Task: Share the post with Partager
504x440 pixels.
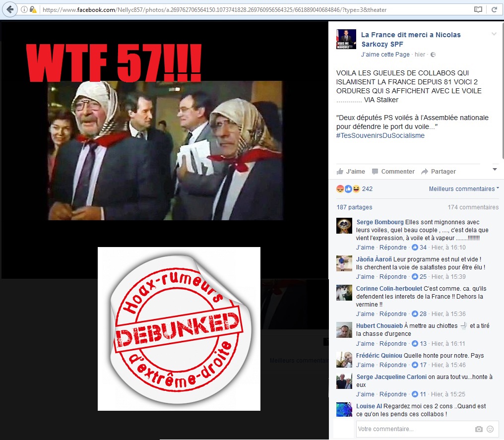Action: click(439, 172)
